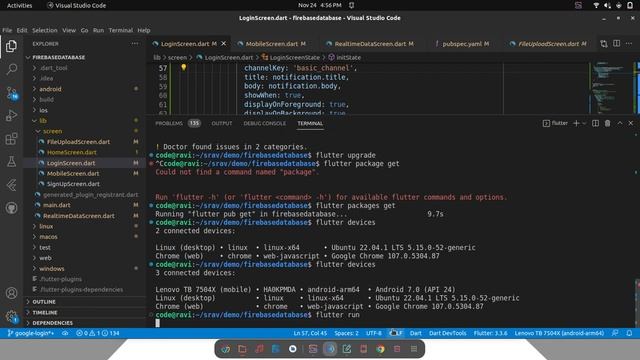The image size is (640, 360).
Task: Open changes compare icon in editor toolbar
Action: click(604, 44)
